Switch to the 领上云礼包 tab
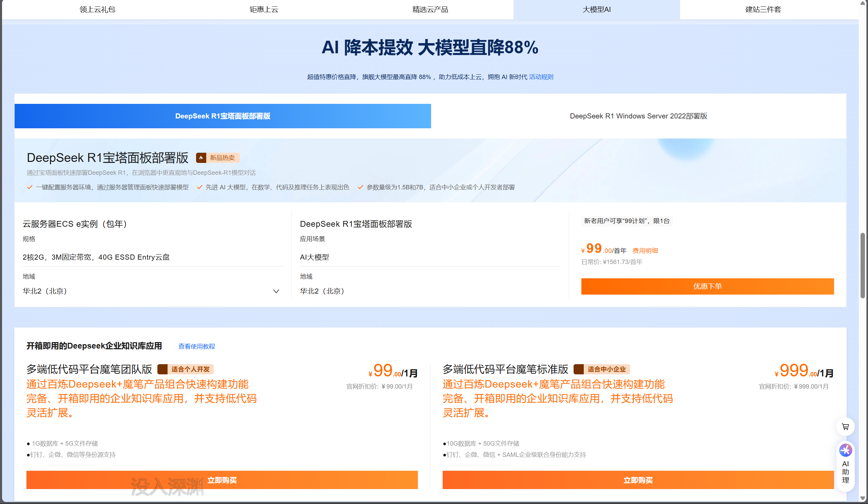 (97, 9)
